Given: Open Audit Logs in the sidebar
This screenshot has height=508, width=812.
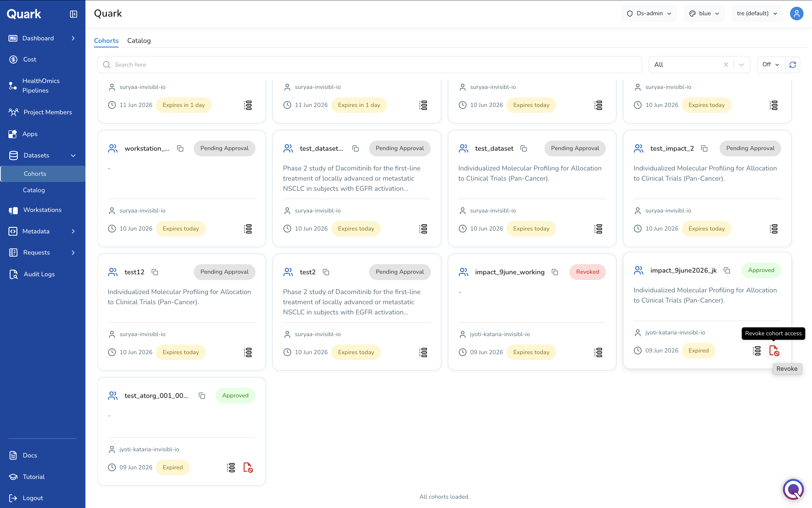Looking at the screenshot, I should click(43, 274).
